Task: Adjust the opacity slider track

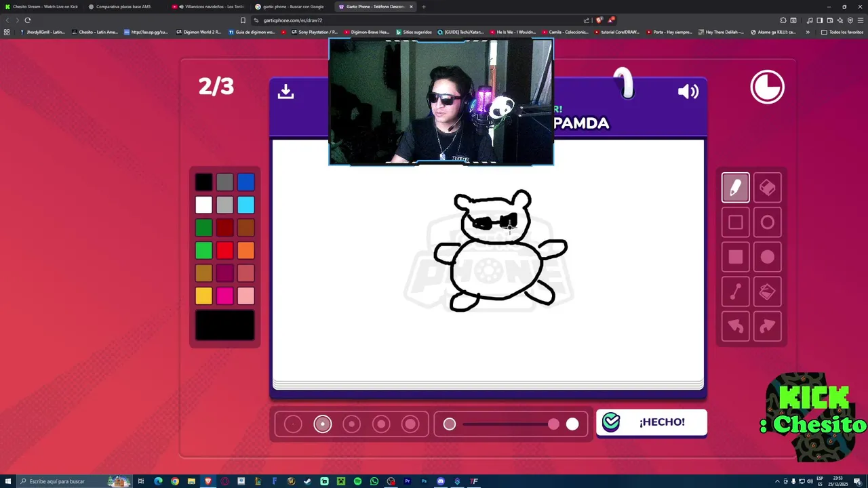Action: coord(510,424)
